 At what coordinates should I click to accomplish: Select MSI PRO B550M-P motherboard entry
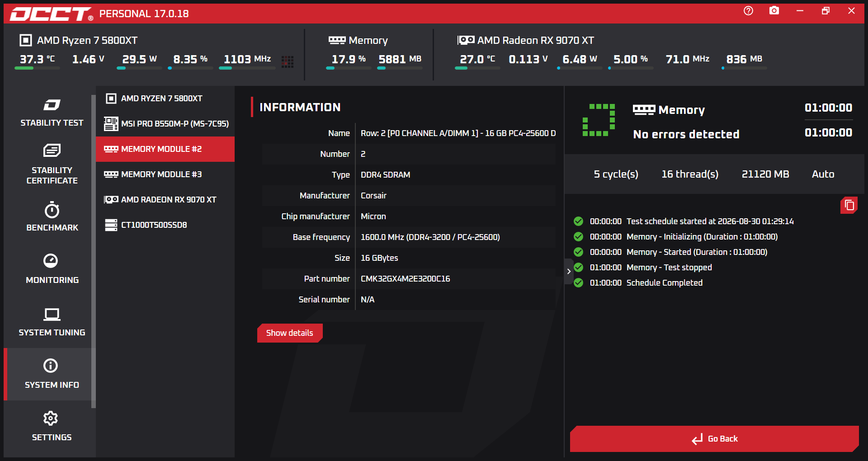click(x=165, y=124)
